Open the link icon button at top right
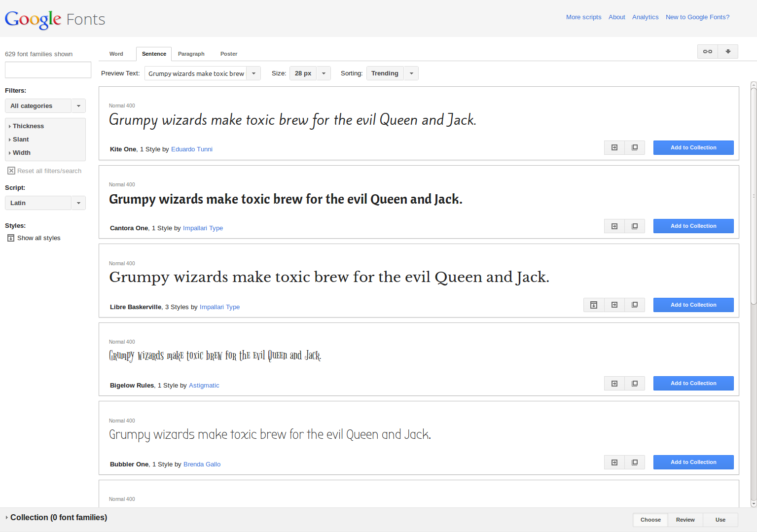 (x=708, y=51)
